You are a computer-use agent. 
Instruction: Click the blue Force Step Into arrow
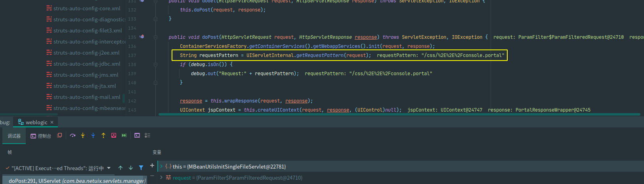pyautogui.click(x=93, y=135)
